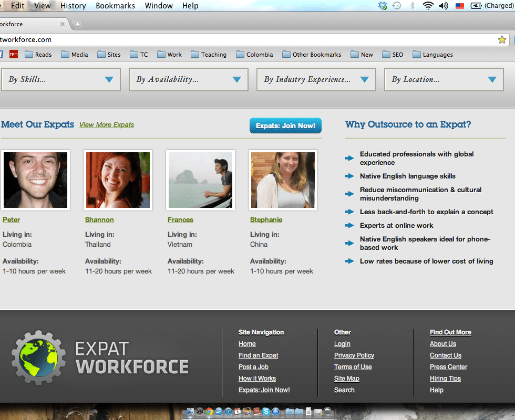The width and height of the screenshot is (515, 420).
Task: Open Shannon's profile photo
Action: (x=118, y=180)
